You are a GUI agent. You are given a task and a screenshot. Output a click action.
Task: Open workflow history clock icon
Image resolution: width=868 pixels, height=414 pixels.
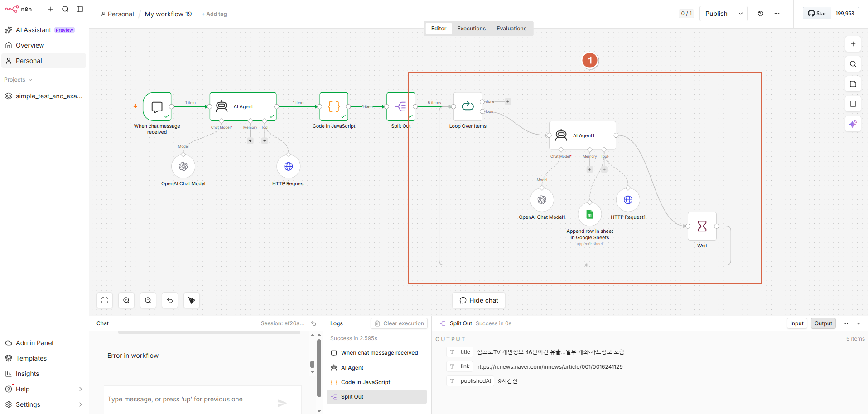[761, 14]
